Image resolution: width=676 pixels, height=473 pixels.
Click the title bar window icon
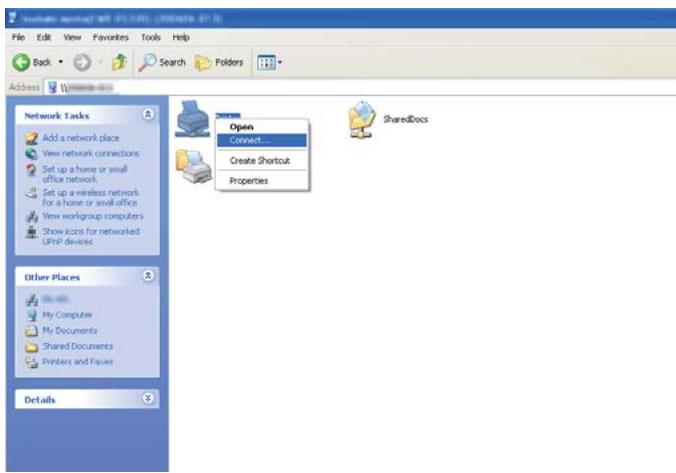[13, 18]
